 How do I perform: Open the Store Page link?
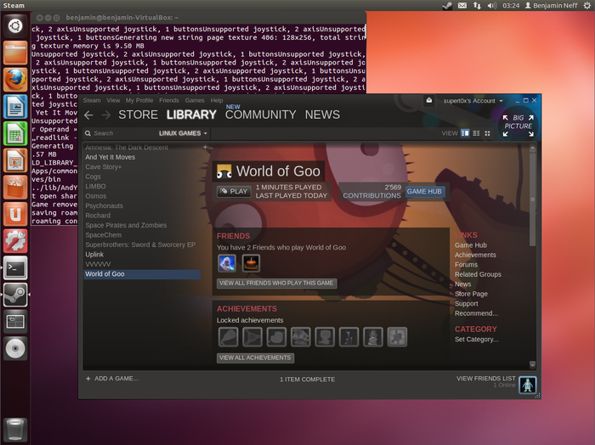(x=471, y=294)
